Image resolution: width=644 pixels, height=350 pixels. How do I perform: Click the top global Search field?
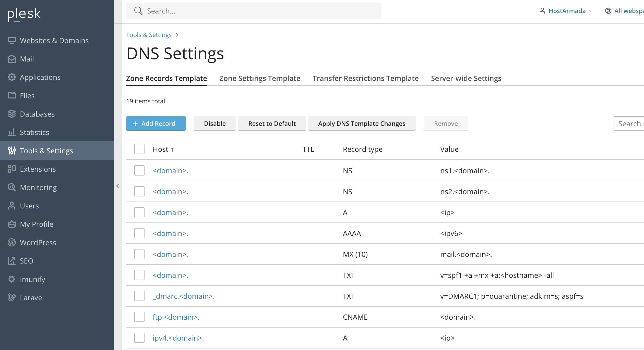[254, 11]
